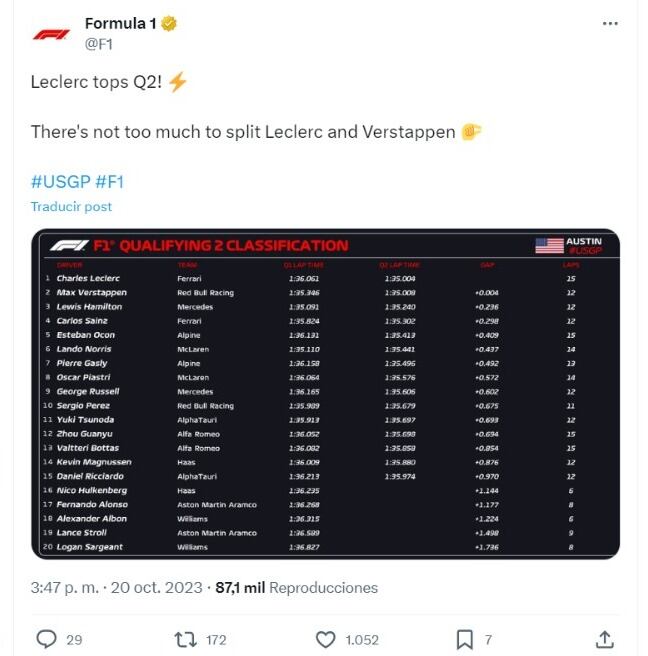The image size is (648, 656).
Task: Repost this tweet with retweet icon
Action: point(185,639)
